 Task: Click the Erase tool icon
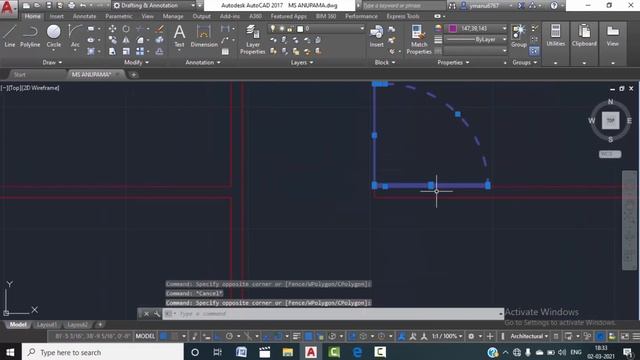(160, 29)
